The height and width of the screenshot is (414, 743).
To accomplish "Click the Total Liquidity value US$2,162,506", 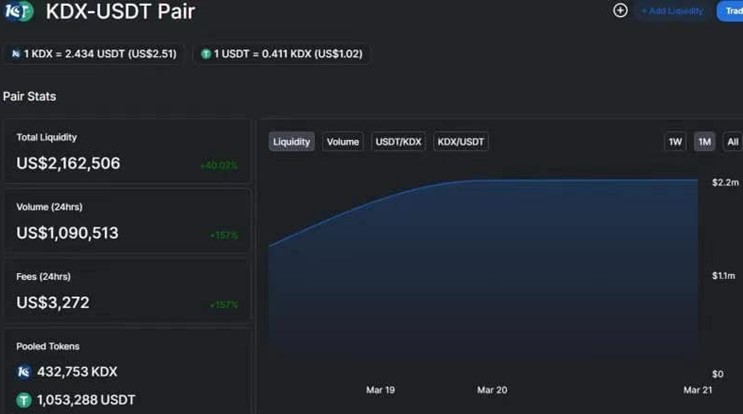I will (68, 163).
